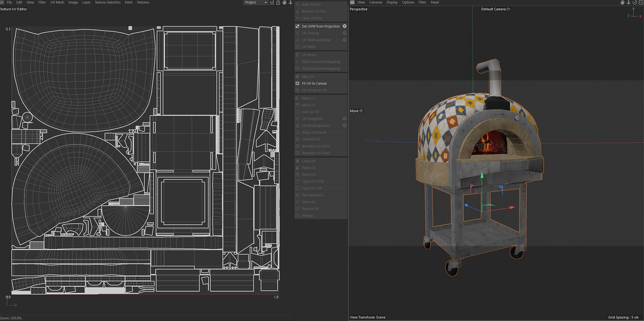The height and width of the screenshot is (321, 644).
Task: Click the 'Grid Spacing : 5 cm' label
Action: coord(623,318)
